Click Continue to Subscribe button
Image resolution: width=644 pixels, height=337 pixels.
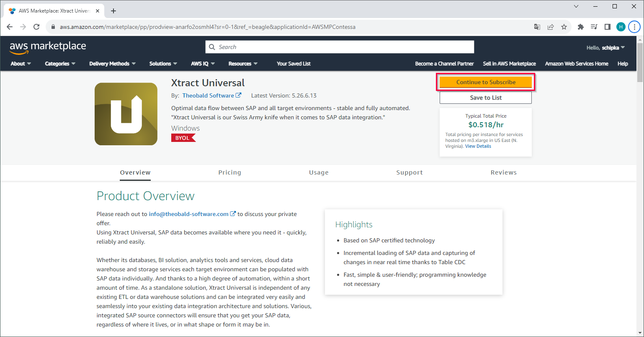coord(486,82)
